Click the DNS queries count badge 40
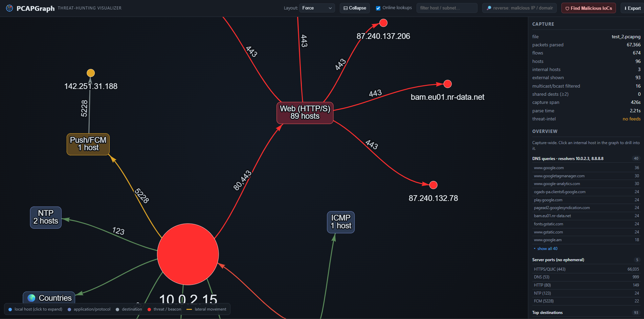This screenshot has height=319, width=644. [636, 159]
